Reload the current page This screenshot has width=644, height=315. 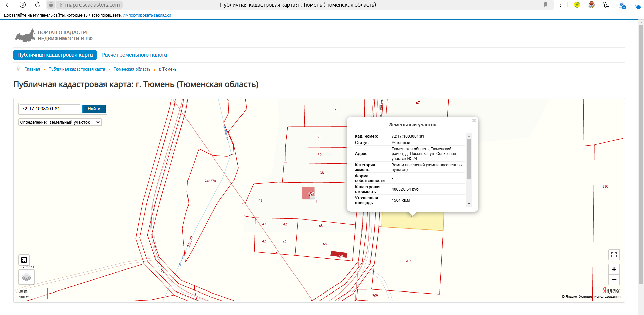pos(38,5)
